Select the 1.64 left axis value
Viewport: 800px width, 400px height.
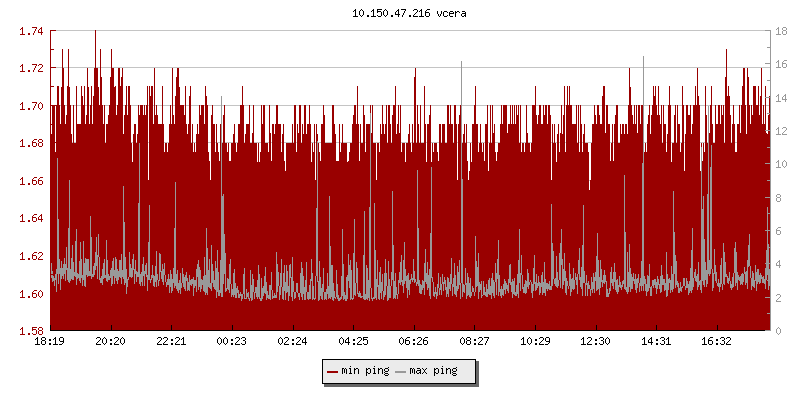tap(30, 218)
